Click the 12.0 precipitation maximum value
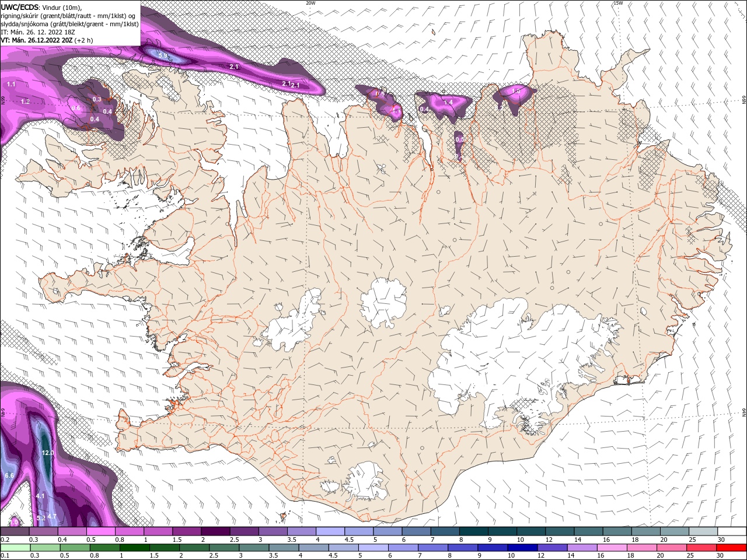Screen dimensions: 747x560 click(x=48, y=453)
